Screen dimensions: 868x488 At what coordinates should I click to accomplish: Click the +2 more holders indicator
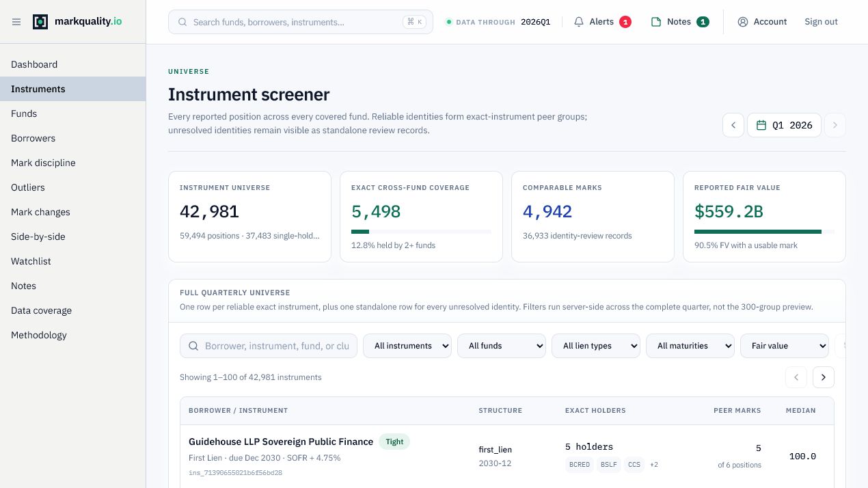[x=654, y=465]
